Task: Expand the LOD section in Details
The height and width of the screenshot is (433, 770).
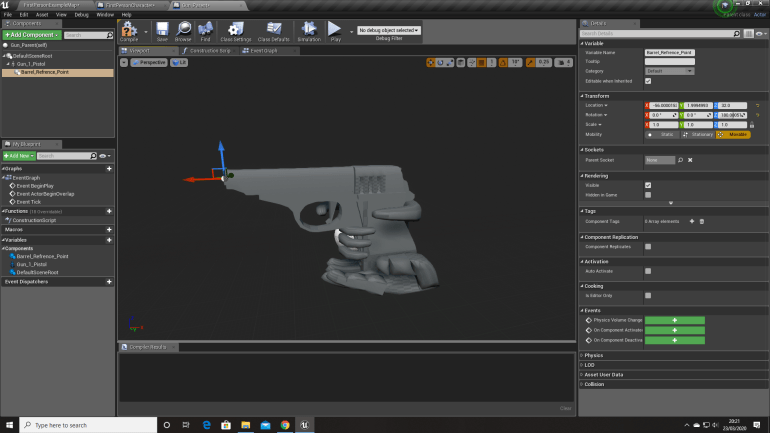Action: 589,365
